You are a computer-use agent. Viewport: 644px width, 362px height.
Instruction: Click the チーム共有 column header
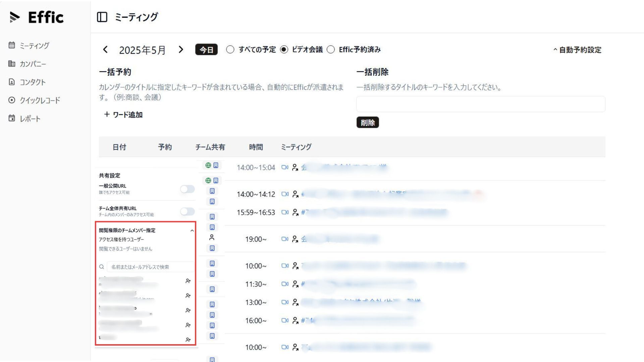210,147
